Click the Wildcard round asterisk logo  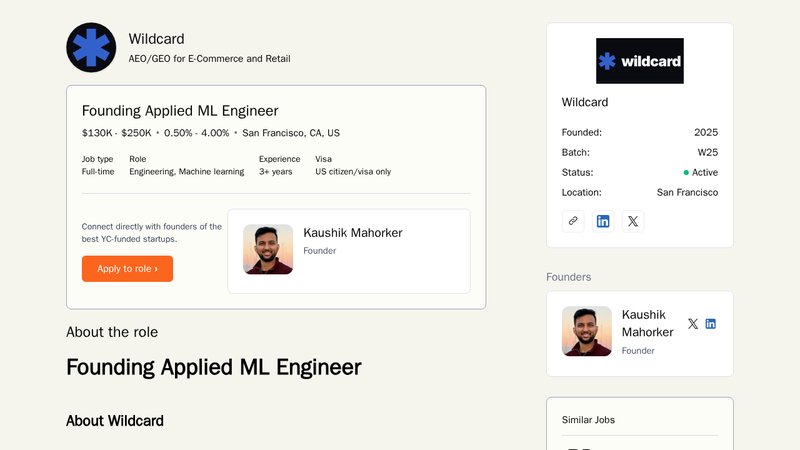click(91, 47)
